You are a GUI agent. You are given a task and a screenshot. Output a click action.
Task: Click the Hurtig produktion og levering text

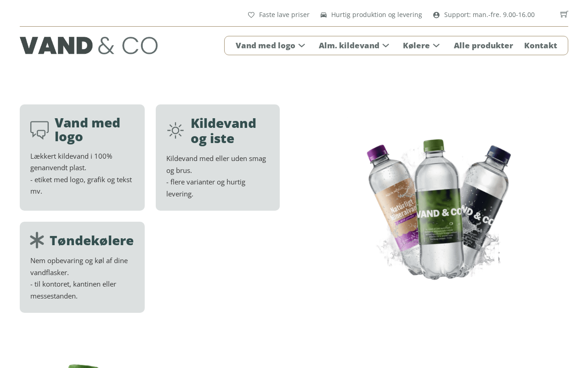pos(376,15)
